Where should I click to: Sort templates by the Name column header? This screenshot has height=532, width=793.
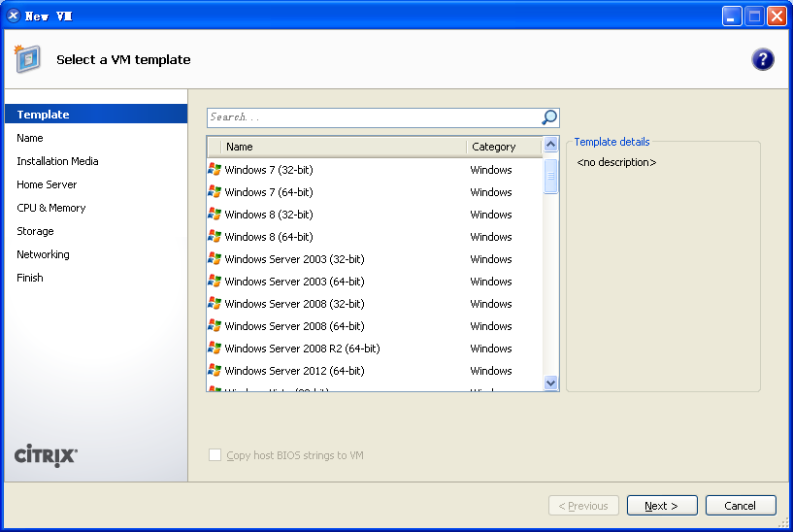click(344, 147)
